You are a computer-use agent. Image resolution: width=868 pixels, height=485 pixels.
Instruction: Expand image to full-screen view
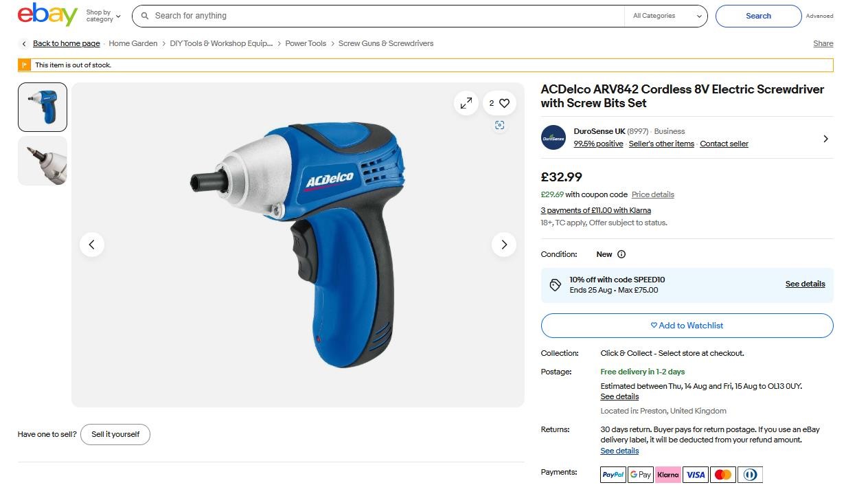point(466,103)
